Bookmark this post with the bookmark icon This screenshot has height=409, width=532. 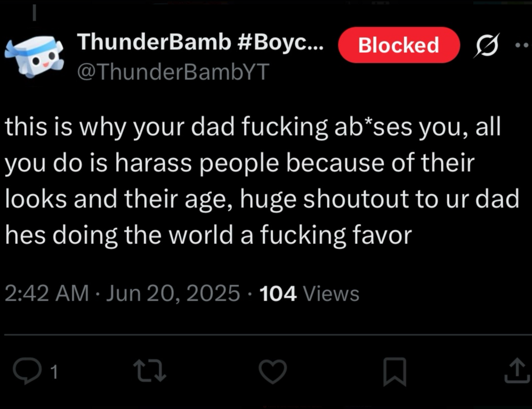pyautogui.click(x=395, y=371)
